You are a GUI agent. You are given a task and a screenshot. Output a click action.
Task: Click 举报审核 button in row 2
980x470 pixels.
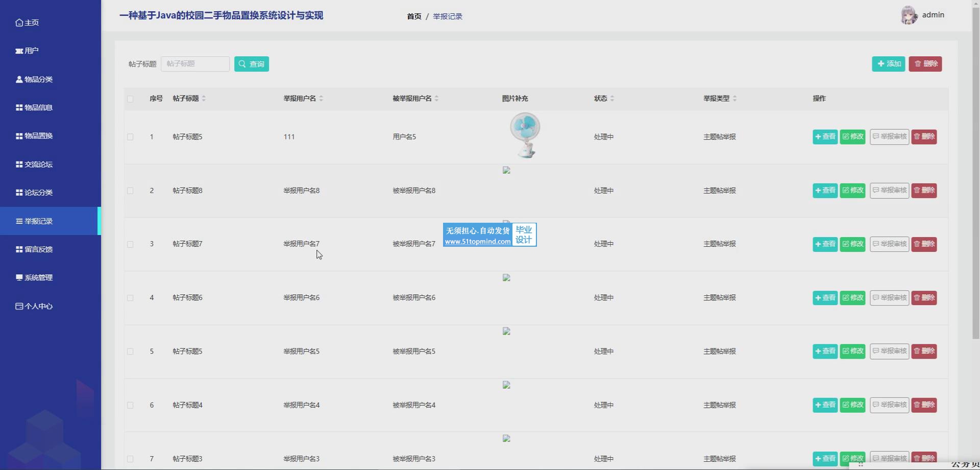[889, 191]
